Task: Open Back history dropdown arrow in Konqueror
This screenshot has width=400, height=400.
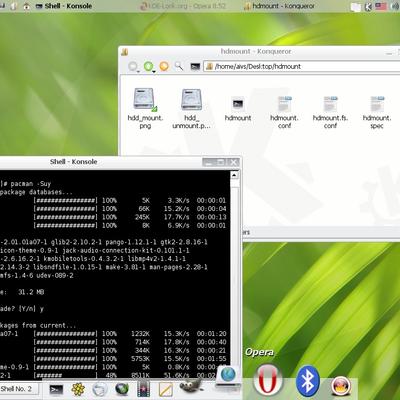Action: click(x=138, y=71)
